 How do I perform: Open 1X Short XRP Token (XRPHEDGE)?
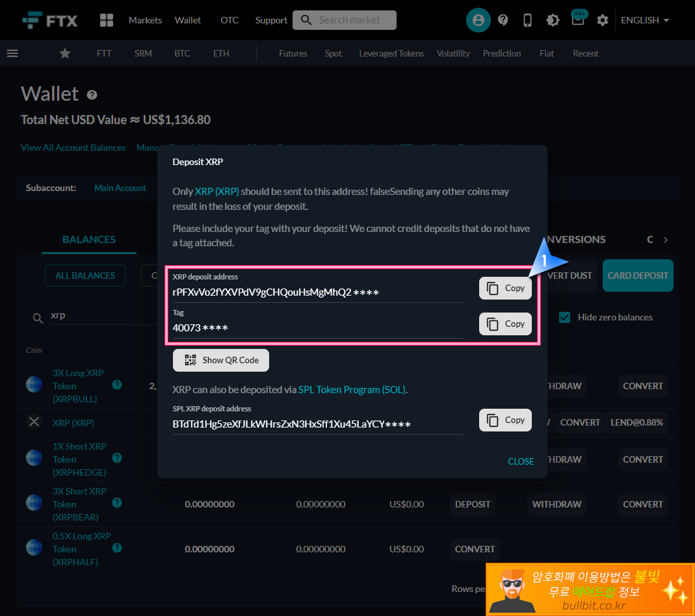click(79, 459)
